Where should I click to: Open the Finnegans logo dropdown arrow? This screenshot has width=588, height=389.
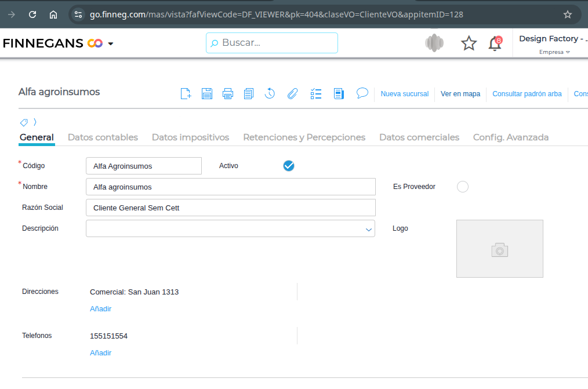pos(111,43)
